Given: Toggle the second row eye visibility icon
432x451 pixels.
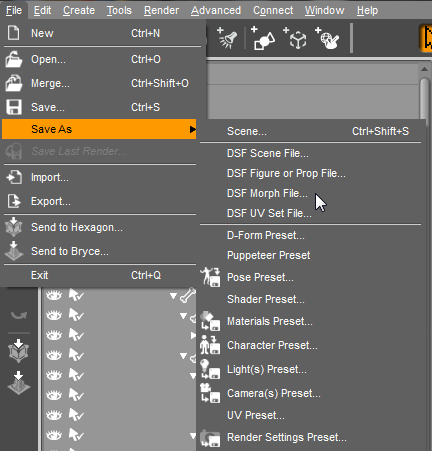Looking at the screenshot, I should point(54,315).
